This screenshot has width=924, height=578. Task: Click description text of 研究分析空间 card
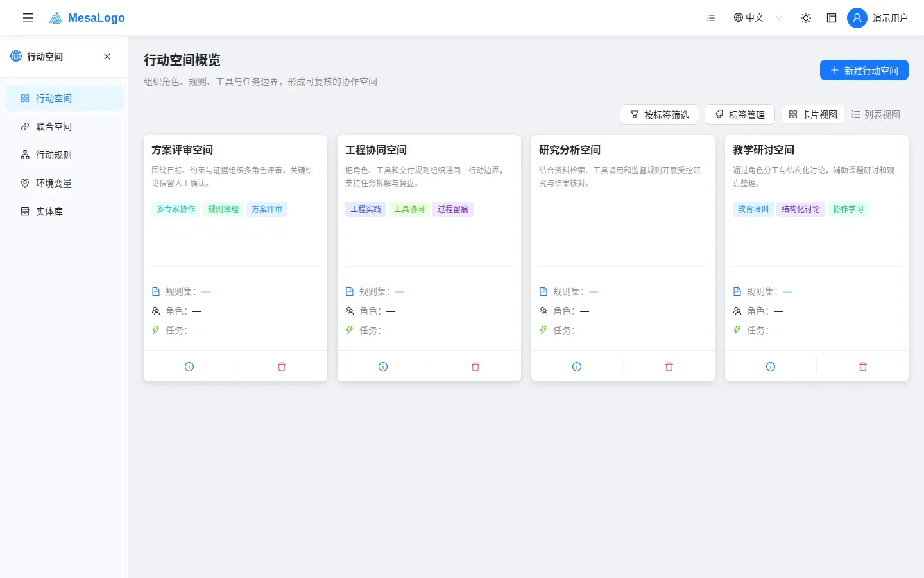point(620,177)
